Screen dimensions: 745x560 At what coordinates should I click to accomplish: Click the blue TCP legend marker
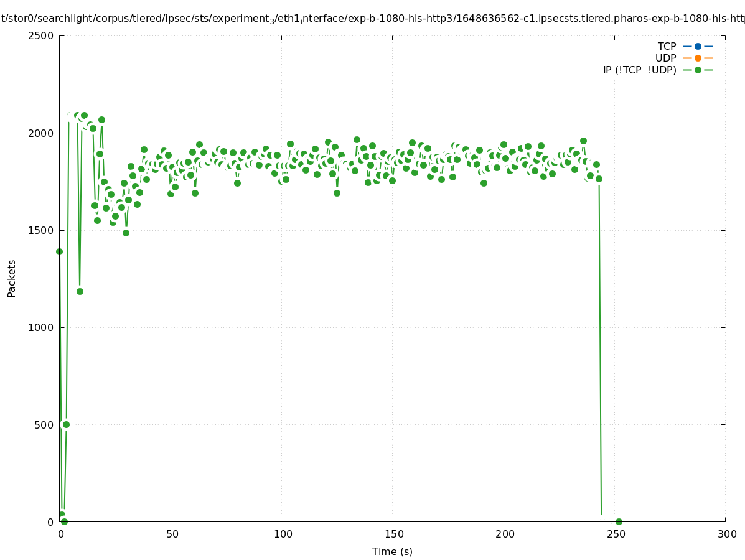point(698,46)
